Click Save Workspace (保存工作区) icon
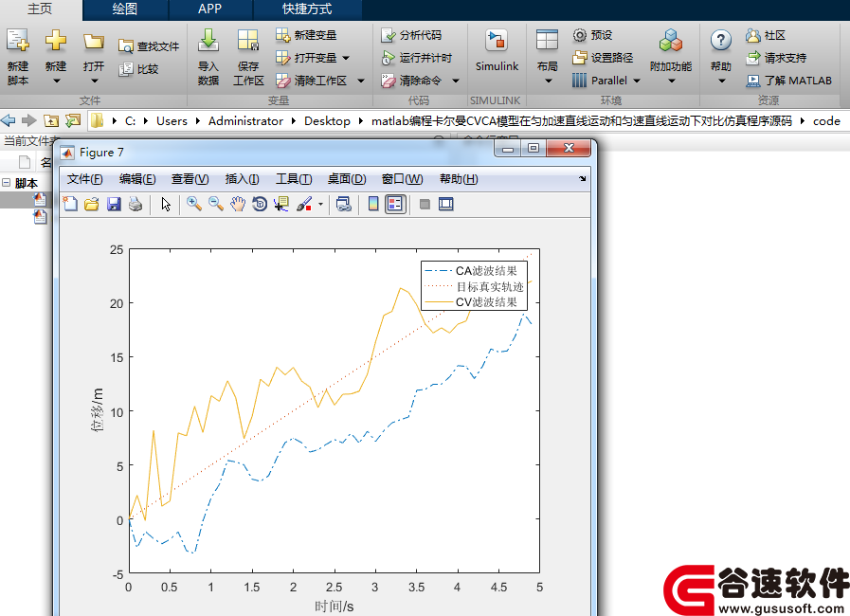 pos(247,41)
